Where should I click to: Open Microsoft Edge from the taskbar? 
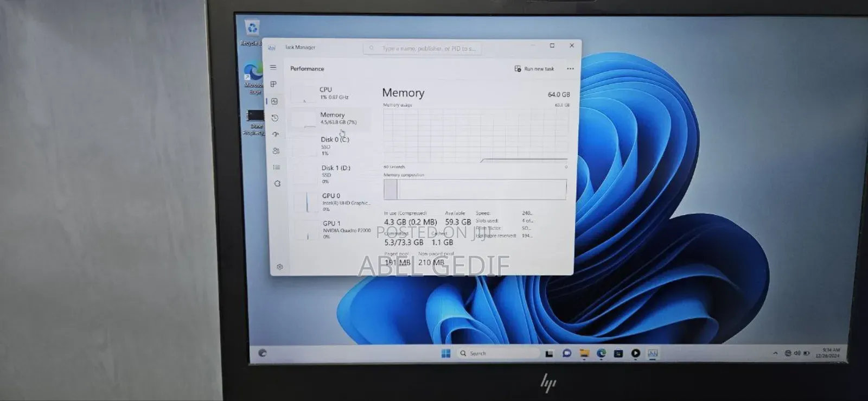click(x=601, y=353)
